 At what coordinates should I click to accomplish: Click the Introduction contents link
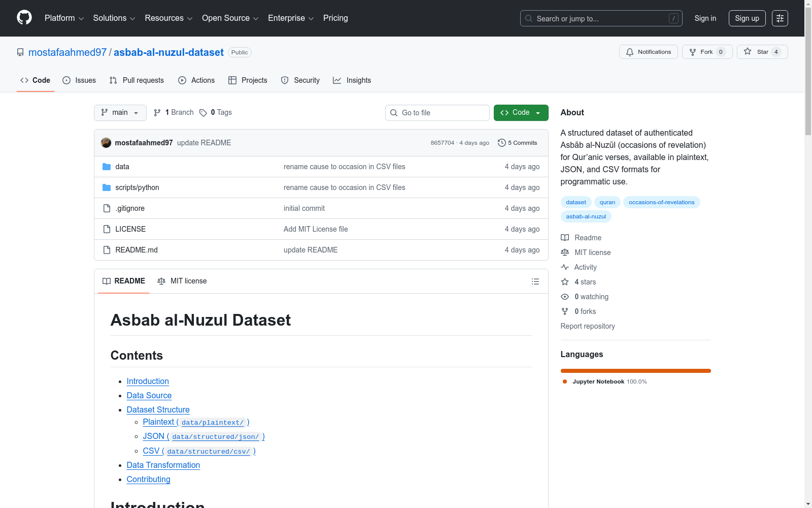coord(148,382)
